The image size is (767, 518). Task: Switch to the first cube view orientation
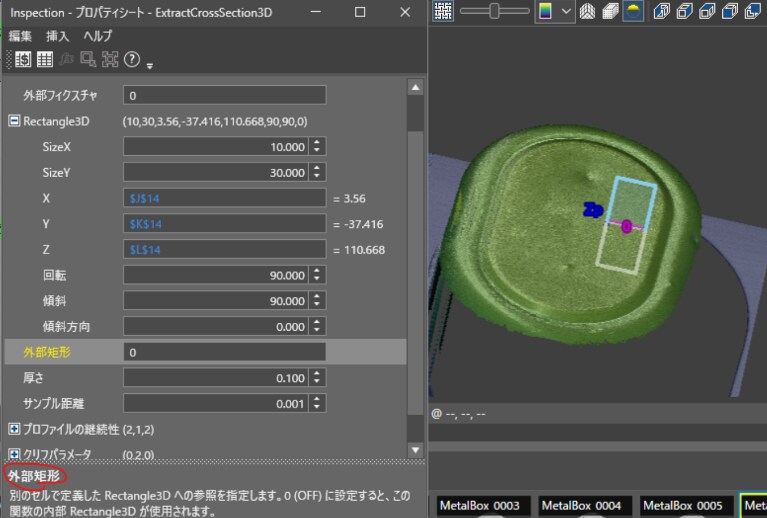pos(662,11)
